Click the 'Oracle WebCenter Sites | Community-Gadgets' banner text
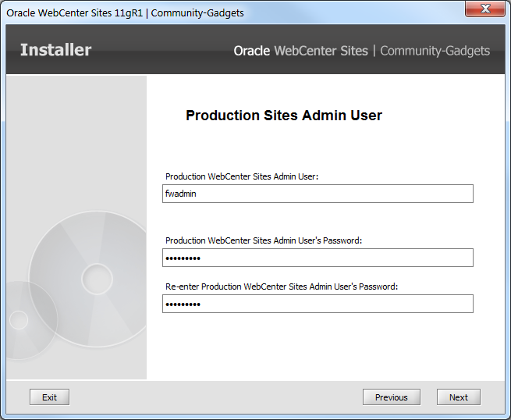511x420 pixels. pos(362,51)
